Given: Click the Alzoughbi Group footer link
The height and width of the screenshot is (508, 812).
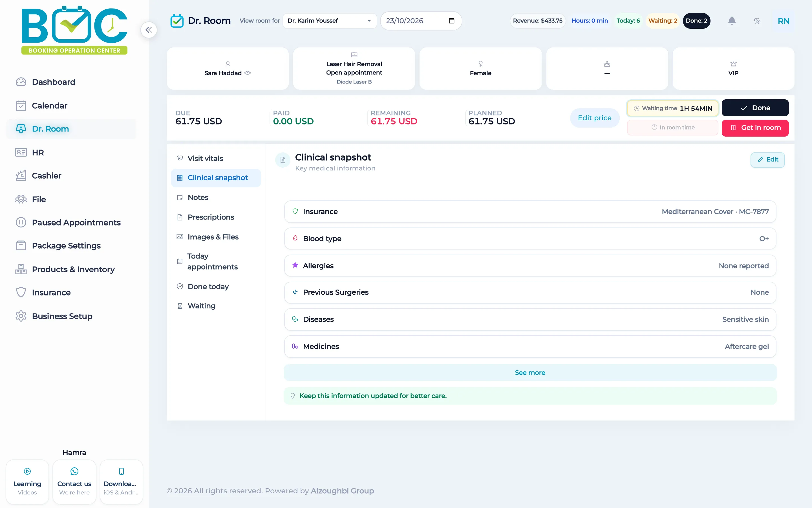Looking at the screenshot, I should tap(342, 491).
